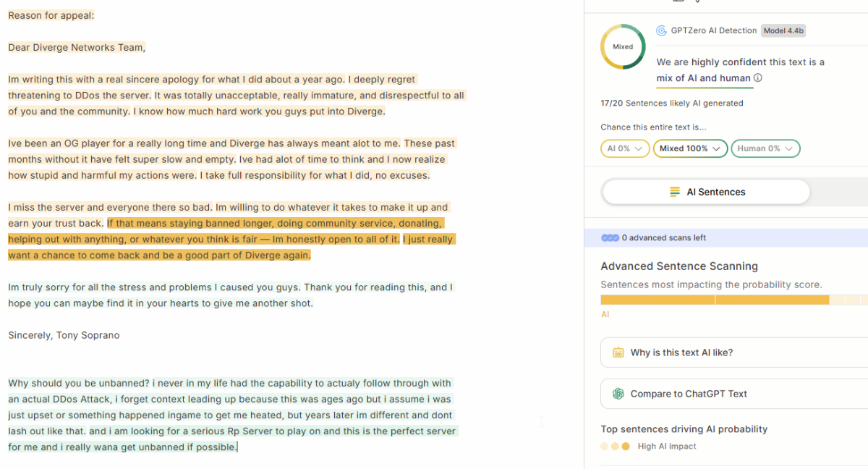Click the info icon beside 'mix of AI and human'
The width and height of the screenshot is (868, 469).
[x=757, y=78]
